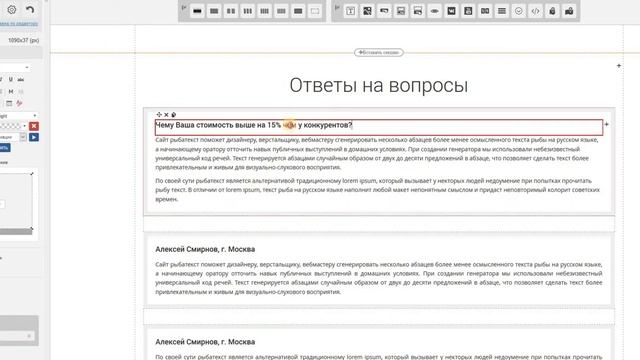Move the selected heading block handle
The width and height of the screenshot is (640, 360).
click(x=159, y=115)
